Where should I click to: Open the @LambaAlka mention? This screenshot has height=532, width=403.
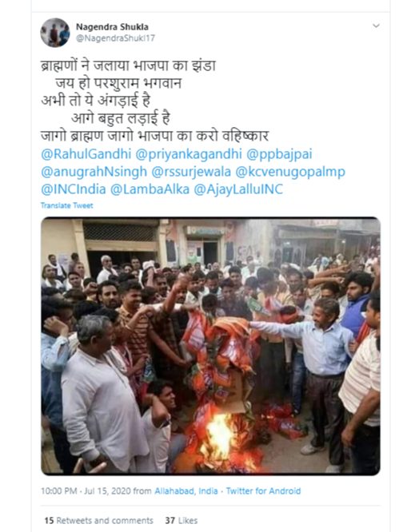[150, 189]
